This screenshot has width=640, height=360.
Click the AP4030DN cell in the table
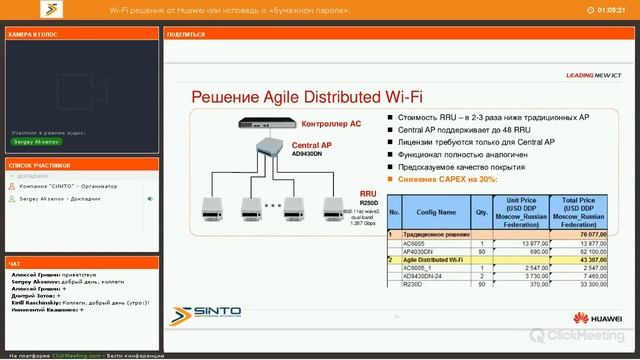436,252
